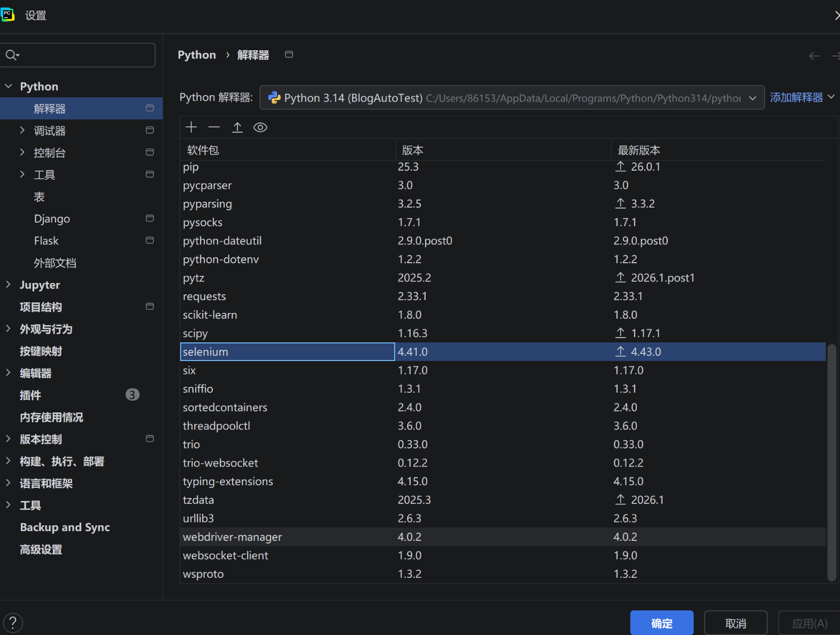Viewport: 840px width, 635px height.
Task: Select the requests package row
Action: tap(503, 296)
